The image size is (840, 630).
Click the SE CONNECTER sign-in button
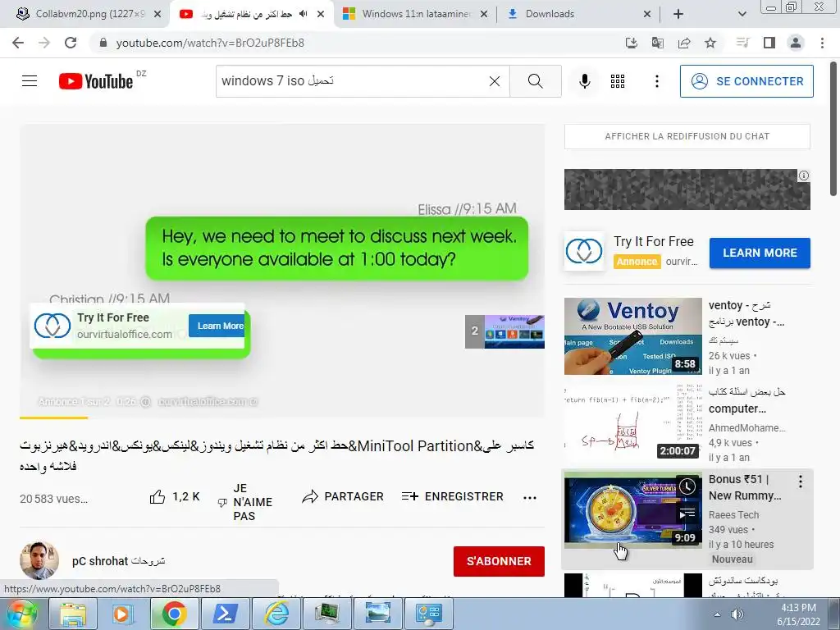[x=746, y=81]
